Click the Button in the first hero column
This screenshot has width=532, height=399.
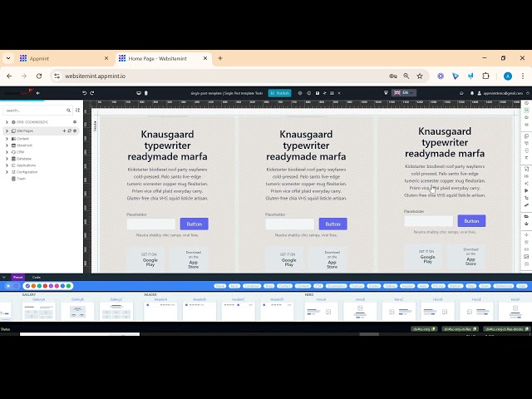(194, 224)
